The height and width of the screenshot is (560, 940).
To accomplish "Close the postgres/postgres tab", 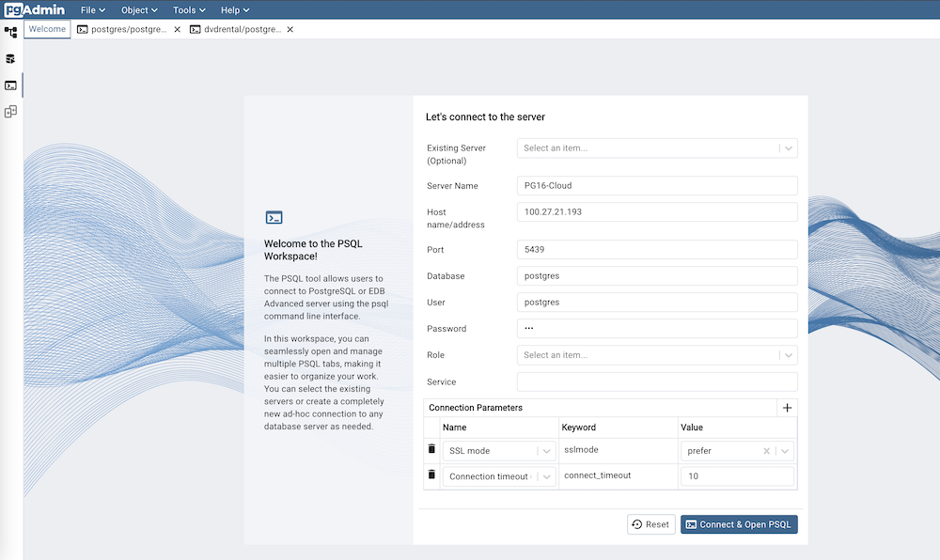I will 175,29.
